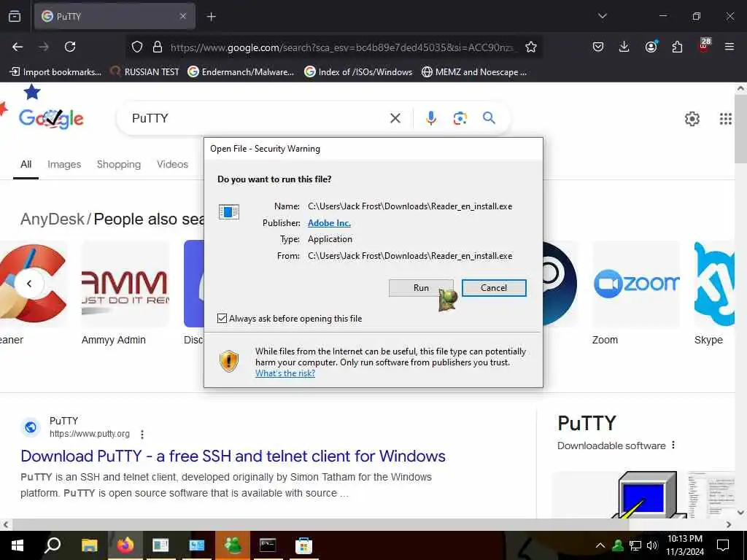
Task: Show previous items in People also search carousel
Action: tap(29, 284)
